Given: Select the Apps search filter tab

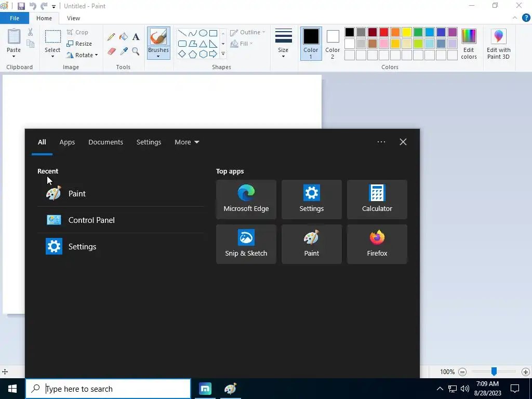Looking at the screenshot, I should pos(67,142).
